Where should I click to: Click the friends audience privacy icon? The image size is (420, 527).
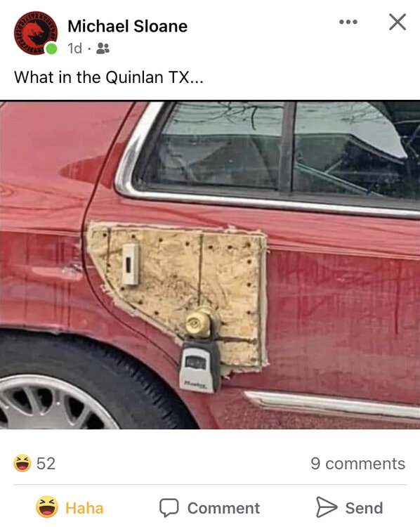(103, 48)
